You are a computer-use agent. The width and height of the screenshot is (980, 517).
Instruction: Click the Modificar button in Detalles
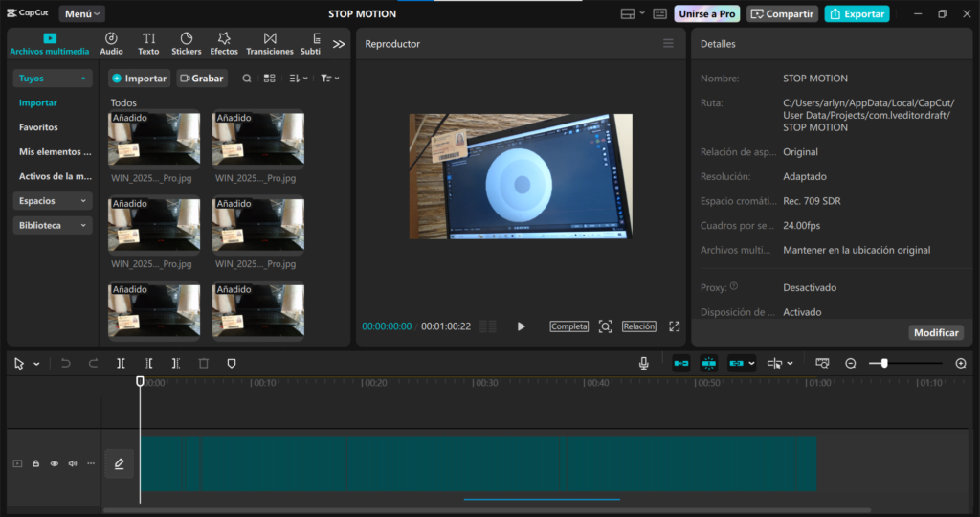936,332
